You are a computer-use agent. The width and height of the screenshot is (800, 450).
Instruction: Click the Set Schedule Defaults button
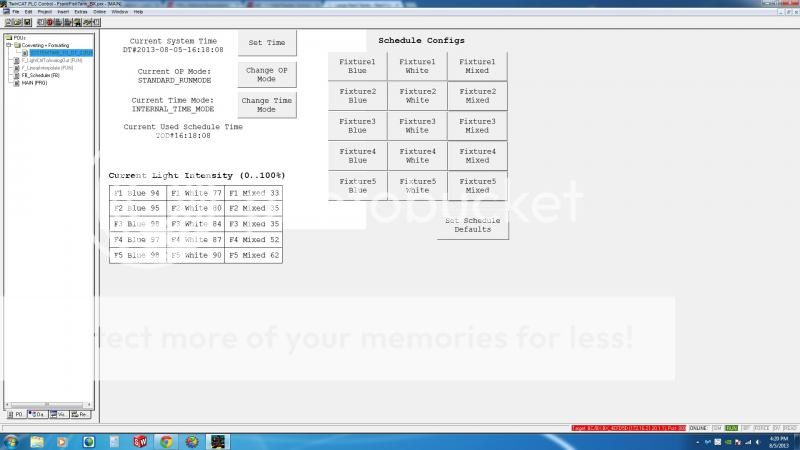click(472, 225)
